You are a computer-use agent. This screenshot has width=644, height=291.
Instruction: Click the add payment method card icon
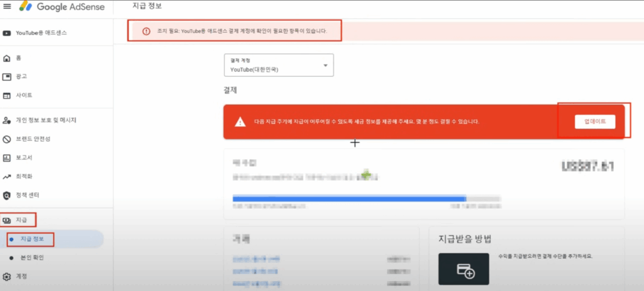(464, 271)
